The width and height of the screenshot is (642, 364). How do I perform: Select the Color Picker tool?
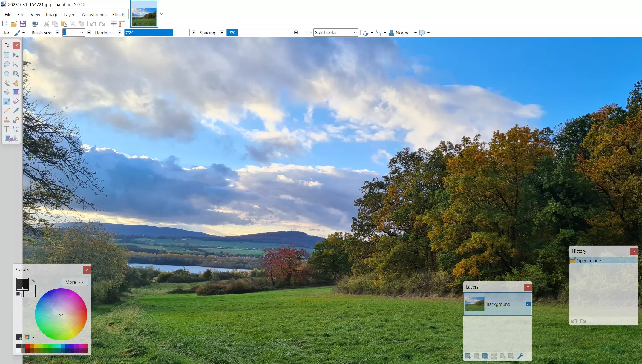(x=16, y=110)
